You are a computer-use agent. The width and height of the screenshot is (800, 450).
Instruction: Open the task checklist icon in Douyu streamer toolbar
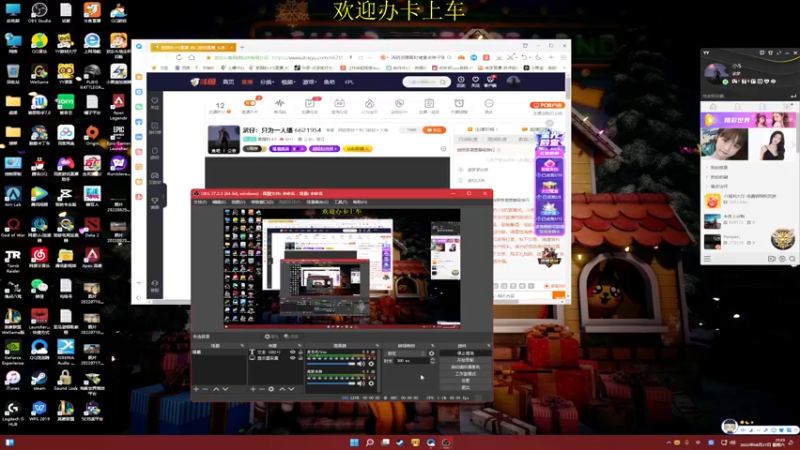click(310, 104)
